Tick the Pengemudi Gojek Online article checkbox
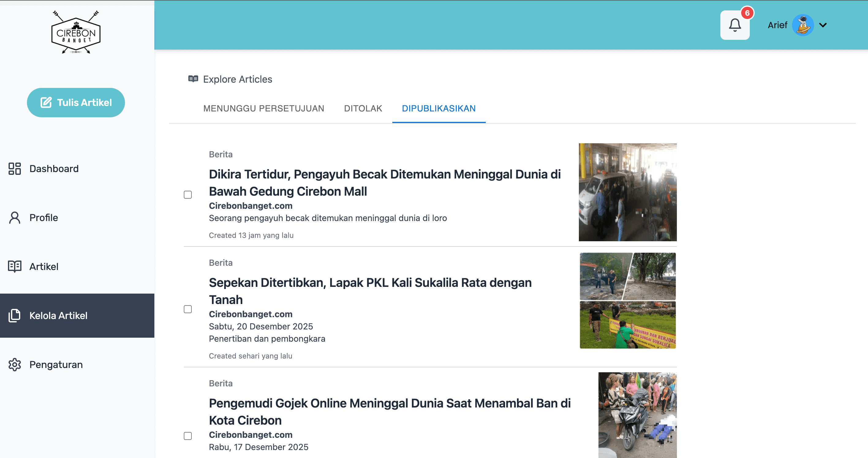Image resolution: width=868 pixels, height=458 pixels. [188, 436]
